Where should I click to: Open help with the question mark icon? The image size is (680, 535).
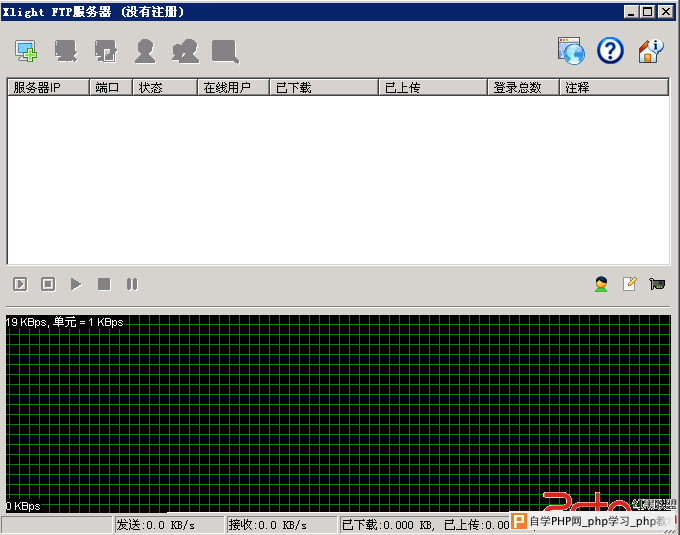[x=610, y=51]
